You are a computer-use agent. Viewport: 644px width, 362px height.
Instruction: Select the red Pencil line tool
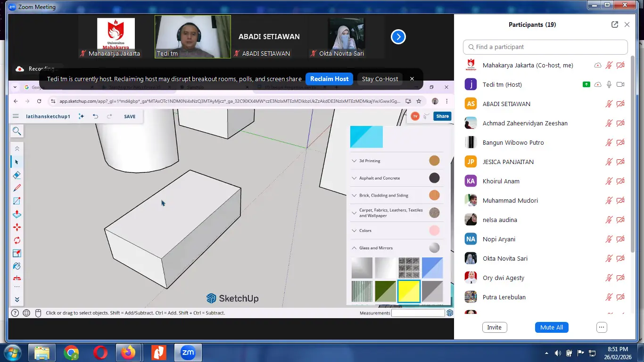17,188
